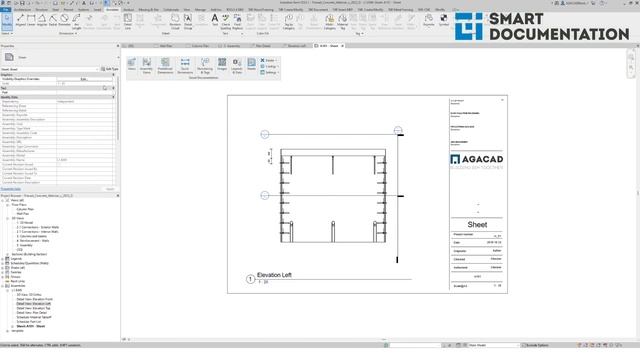Image resolution: width=640 pixels, height=360 pixels.
Task: Select the Material Tag tool
Action: pos(342,21)
